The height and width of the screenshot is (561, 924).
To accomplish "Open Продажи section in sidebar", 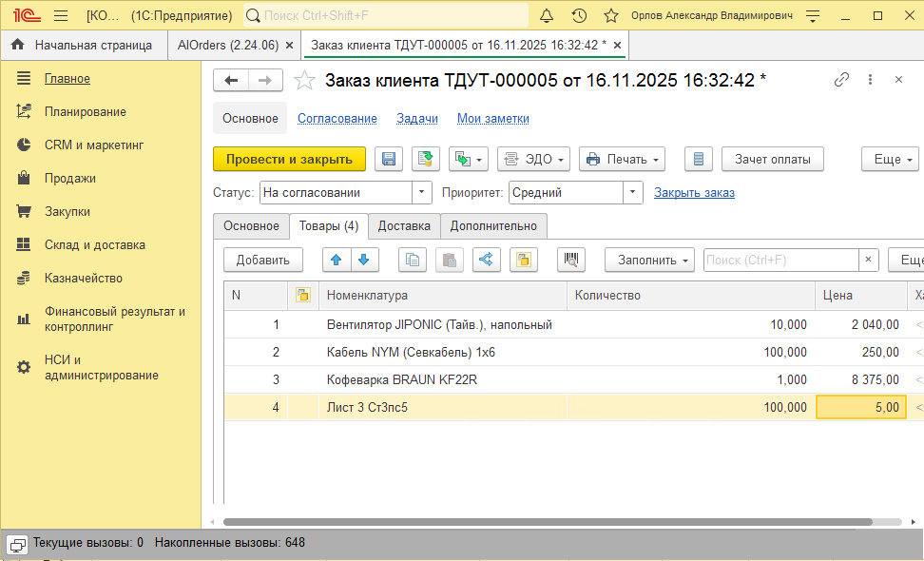I will (x=69, y=179).
